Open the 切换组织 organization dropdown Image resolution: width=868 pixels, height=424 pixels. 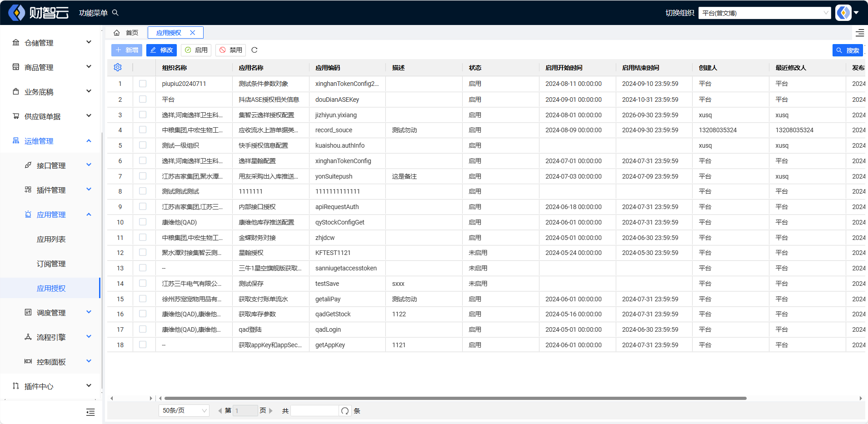point(764,13)
